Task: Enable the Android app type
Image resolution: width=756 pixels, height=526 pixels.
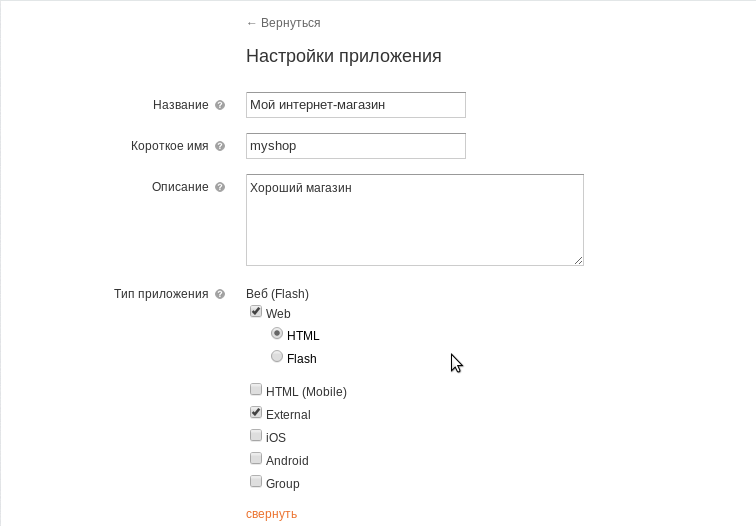Action: coord(256,459)
